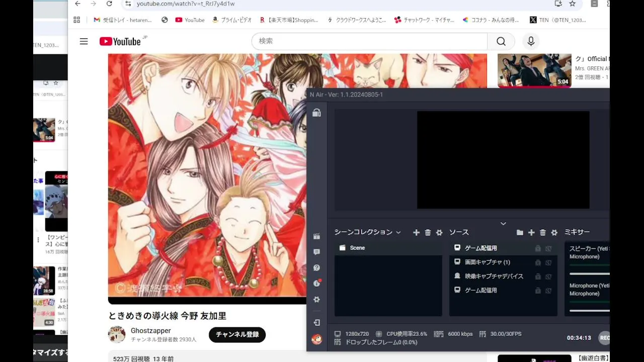644x362 pixels.
Task: Open the comment panel icon in N Air sidebar
Action: coord(316,252)
